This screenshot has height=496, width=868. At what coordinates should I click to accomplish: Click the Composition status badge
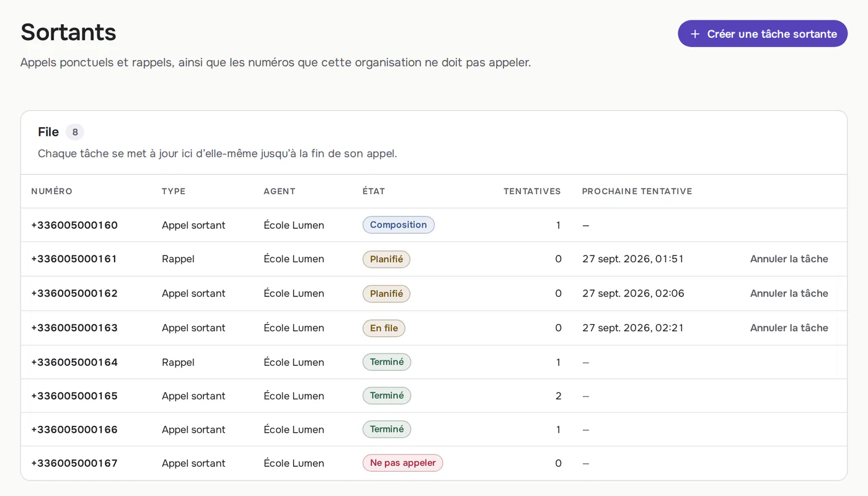(399, 225)
